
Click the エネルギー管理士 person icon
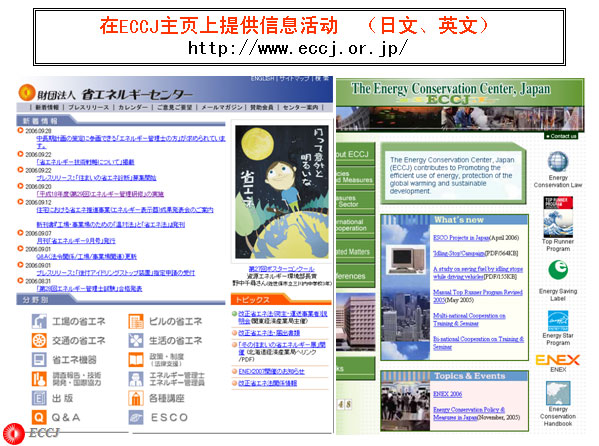(136, 379)
